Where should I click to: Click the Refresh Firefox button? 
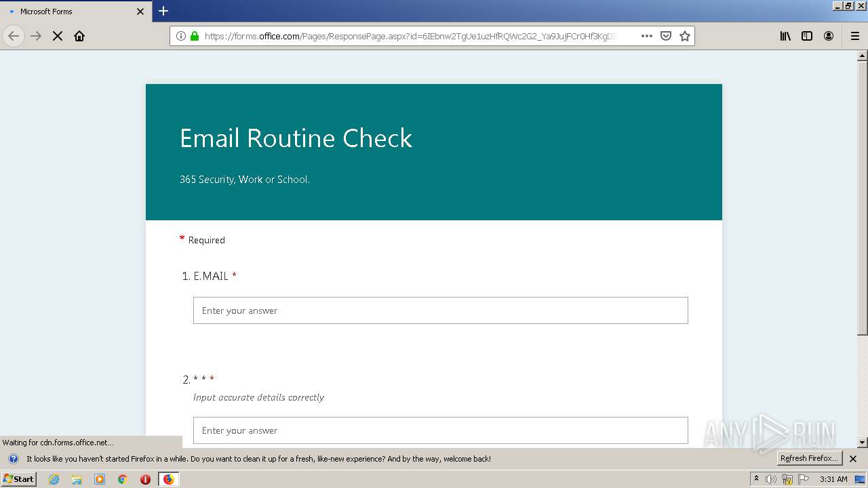tap(809, 458)
